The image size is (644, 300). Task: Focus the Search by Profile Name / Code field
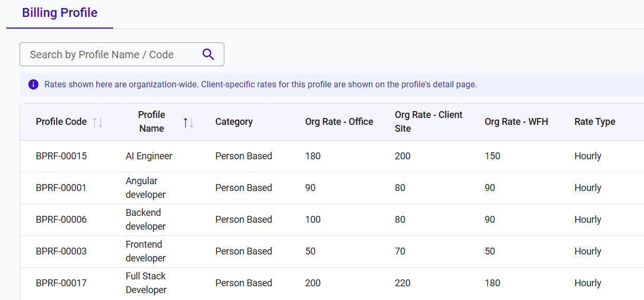122,54
